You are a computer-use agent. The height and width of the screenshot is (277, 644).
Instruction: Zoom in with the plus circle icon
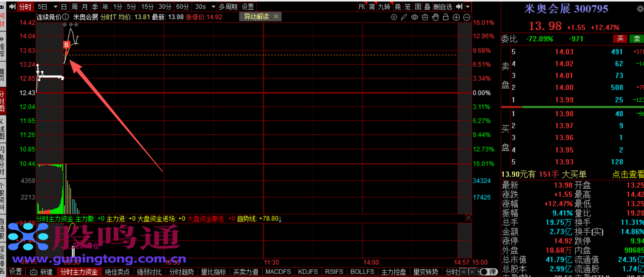[x=456, y=17]
